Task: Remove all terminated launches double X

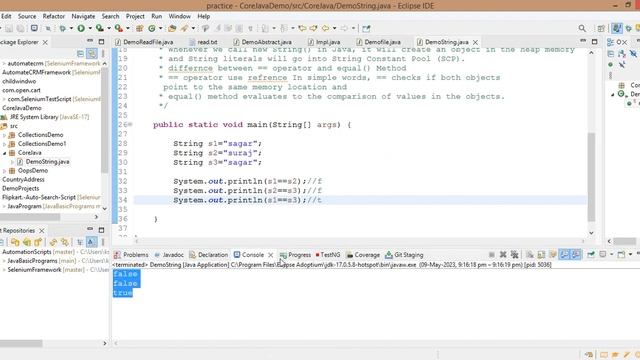Action: pyautogui.click(x=514, y=255)
